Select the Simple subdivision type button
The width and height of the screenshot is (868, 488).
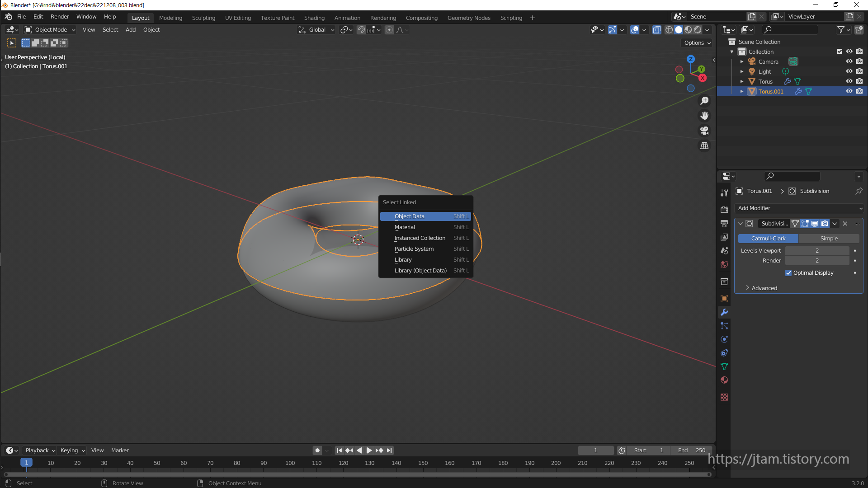(829, 239)
